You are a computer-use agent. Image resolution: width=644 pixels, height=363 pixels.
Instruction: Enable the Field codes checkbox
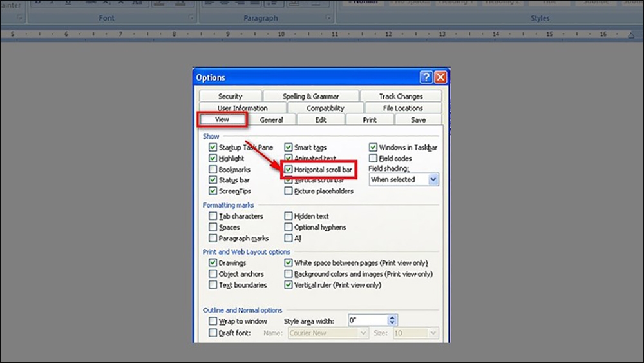pos(373,158)
